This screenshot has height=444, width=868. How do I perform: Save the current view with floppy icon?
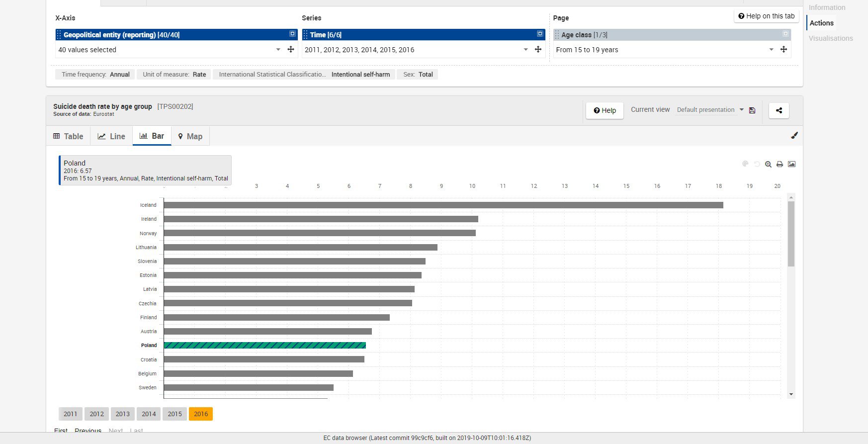point(752,110)
